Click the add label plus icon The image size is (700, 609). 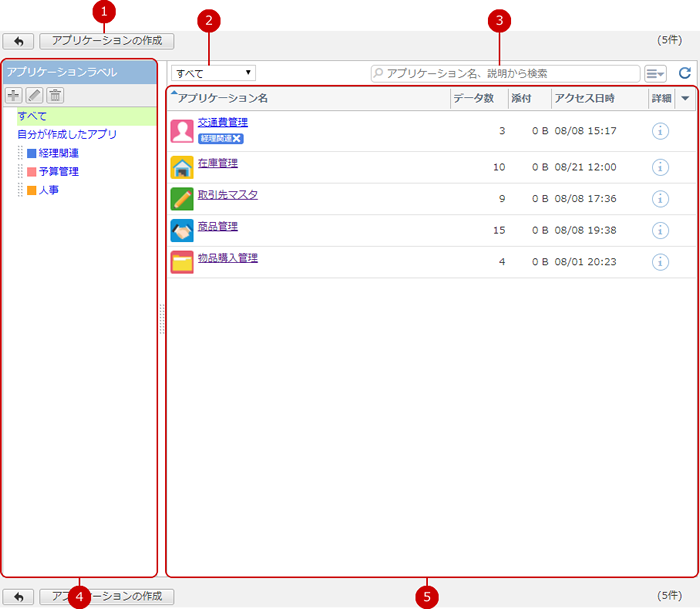[14, 95]
